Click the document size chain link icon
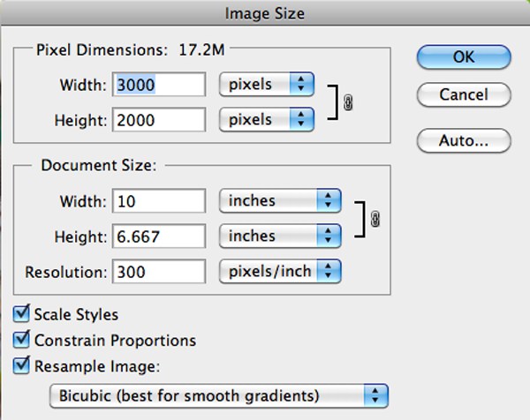 click(375, 219)
